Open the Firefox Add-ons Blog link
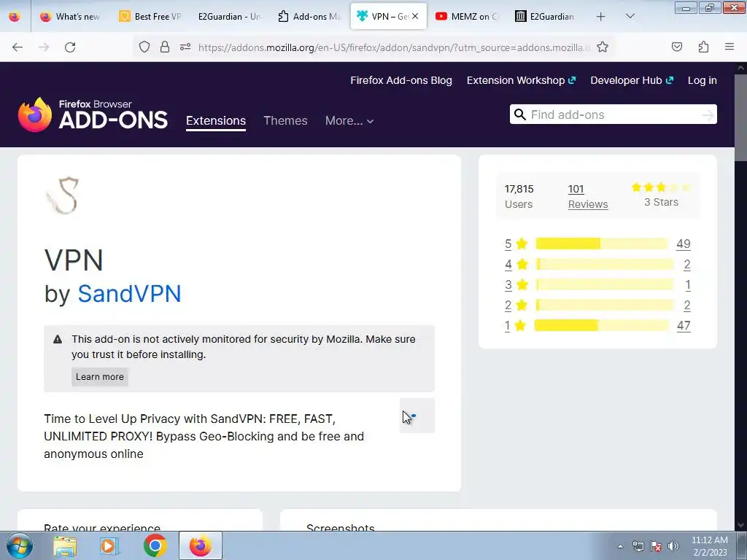 coord(401,80)
